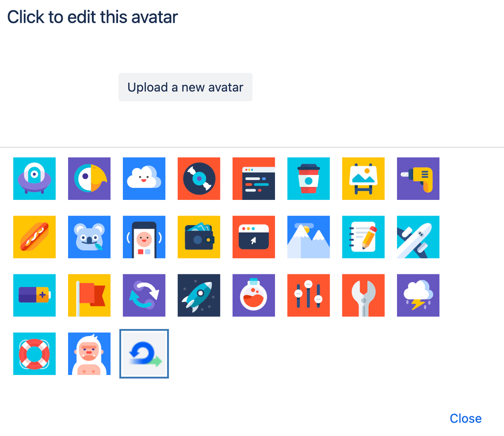Choose the rocket ship avatar
The image size is (504, 436).
click(x=199, y=295)
